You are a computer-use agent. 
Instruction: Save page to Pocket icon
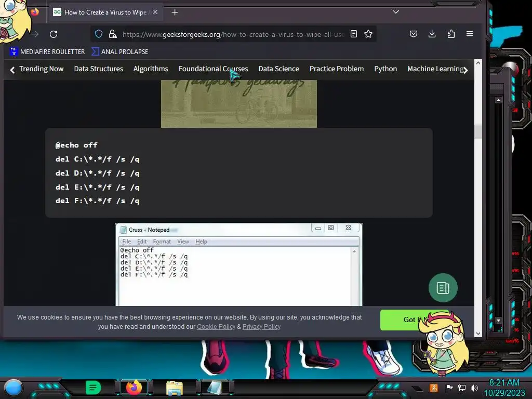point(413,34)
